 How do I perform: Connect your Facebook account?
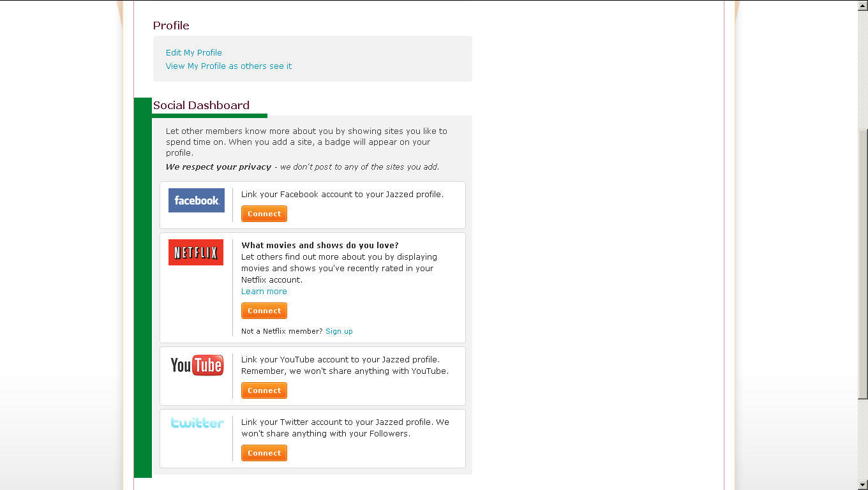coord(264,214)
